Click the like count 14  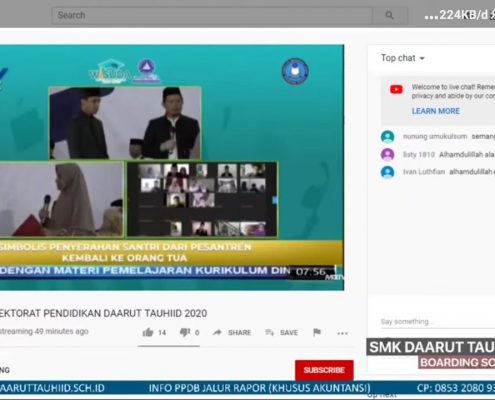(162, 333)
